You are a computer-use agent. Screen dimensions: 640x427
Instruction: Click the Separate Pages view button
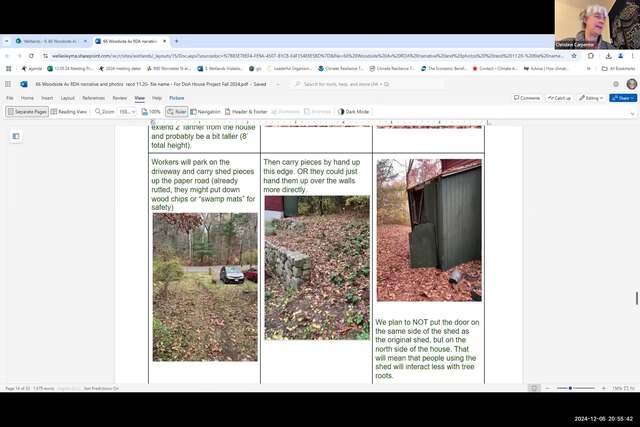27,112
